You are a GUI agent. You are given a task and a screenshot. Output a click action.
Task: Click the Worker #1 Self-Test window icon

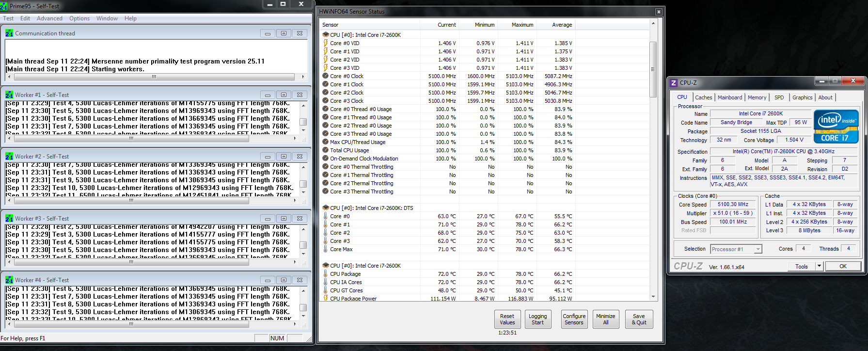tap(9, 95)
